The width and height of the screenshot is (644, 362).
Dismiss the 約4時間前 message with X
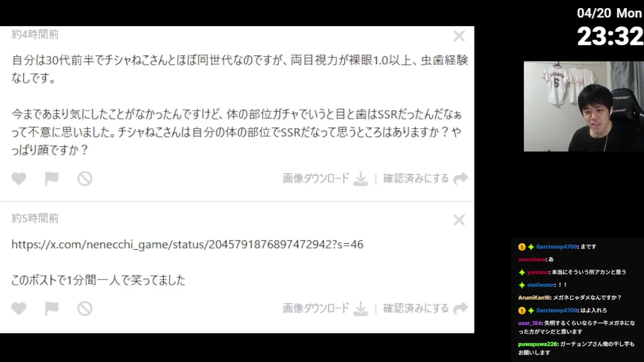[459, 36]
